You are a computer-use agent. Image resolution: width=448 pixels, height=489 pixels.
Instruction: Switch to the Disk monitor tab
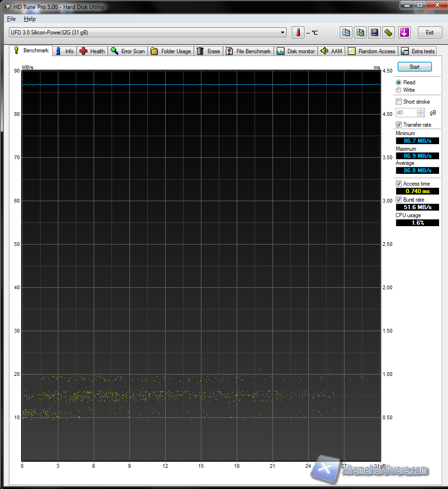296,51
